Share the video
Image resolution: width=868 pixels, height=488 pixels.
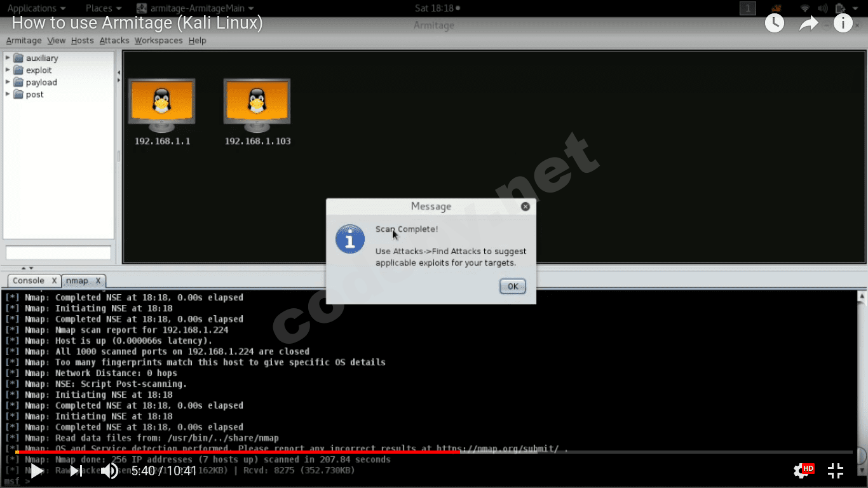(808, 24)
